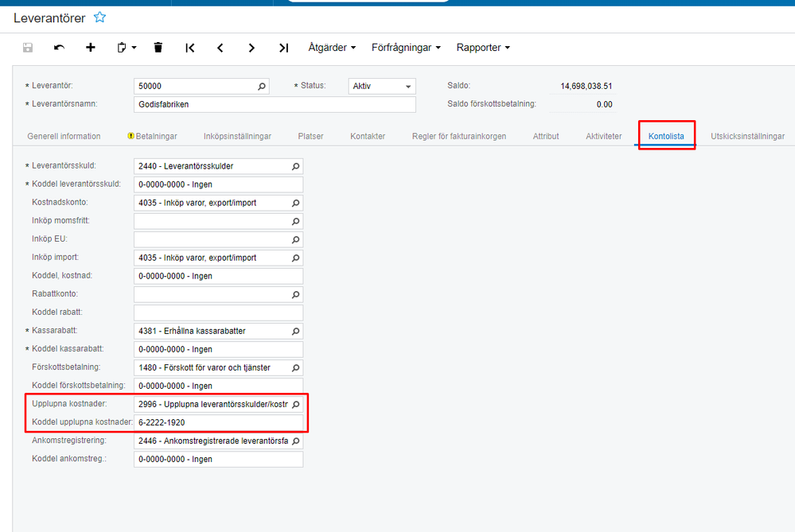The image size is (795, 532).
Task: Go to next record
Action: (251, 47)
